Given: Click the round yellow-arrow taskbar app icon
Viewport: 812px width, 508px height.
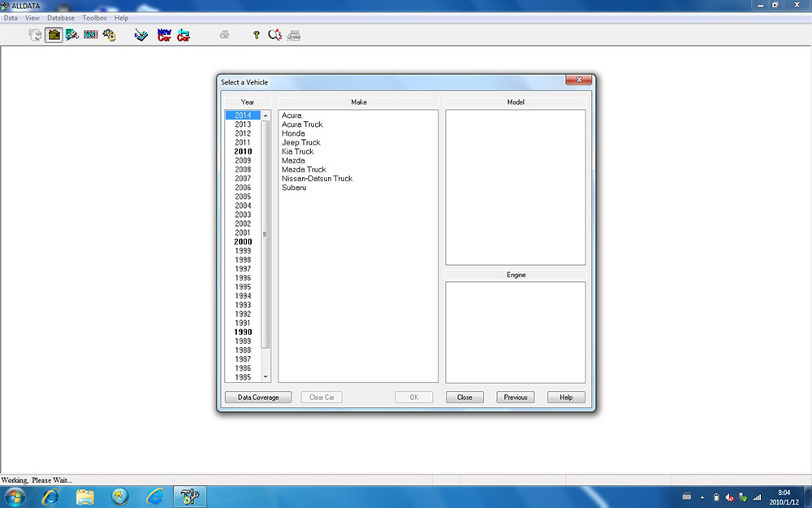Looking at the screenshot, I should 119,497.
